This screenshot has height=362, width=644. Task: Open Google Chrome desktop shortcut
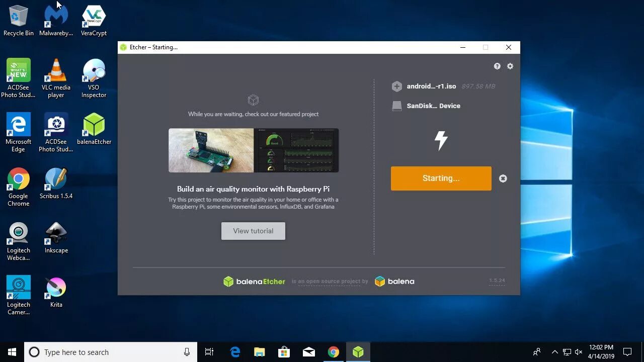tap(19, 187)
